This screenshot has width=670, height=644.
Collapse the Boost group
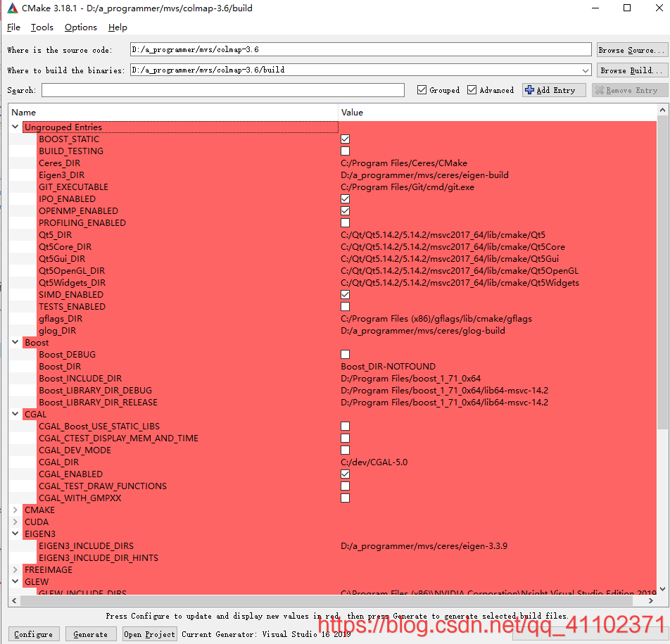(x=15, y=342)
